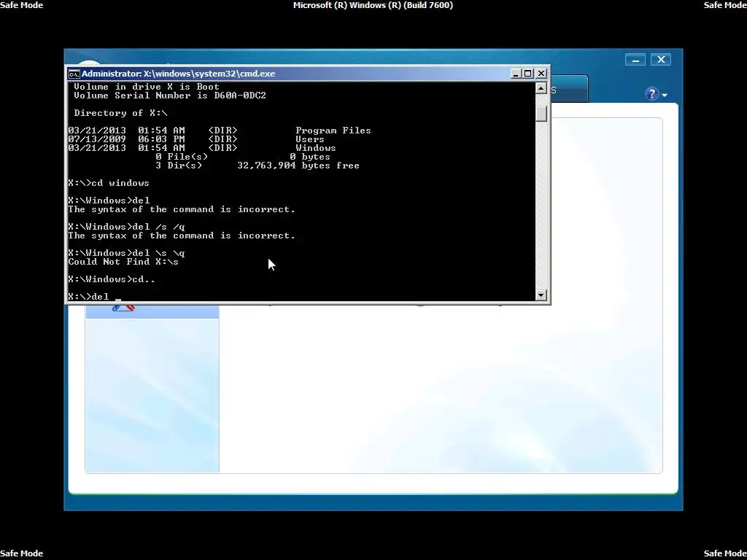Click 'Program Files' in directory listing
The image size is (747, 560).
tap(333, 131)
